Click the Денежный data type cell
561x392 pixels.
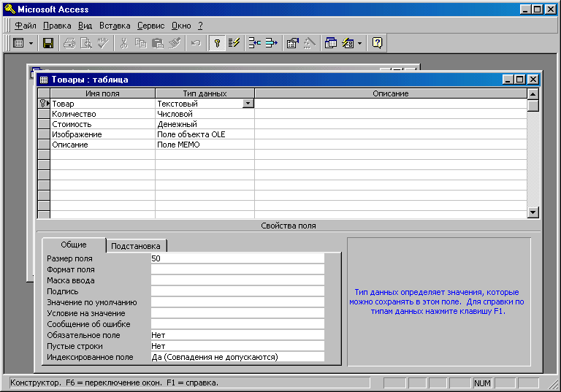click(205, 124)
